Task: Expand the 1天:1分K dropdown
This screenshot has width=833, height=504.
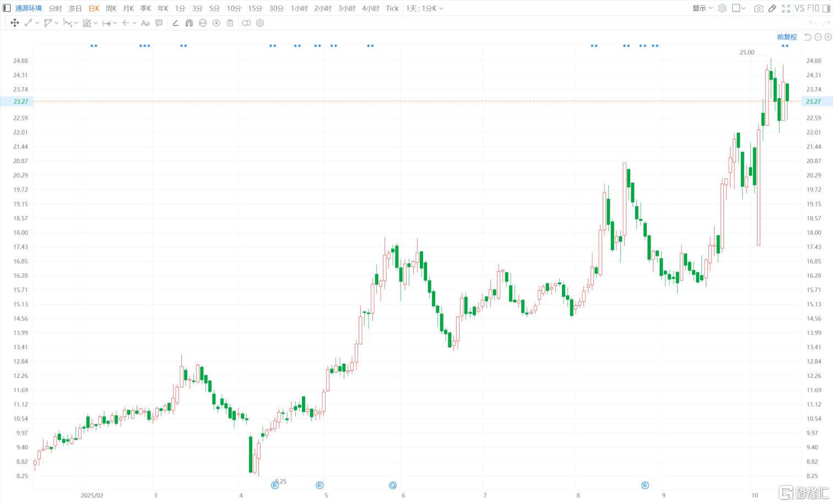Action: [424, 8]
